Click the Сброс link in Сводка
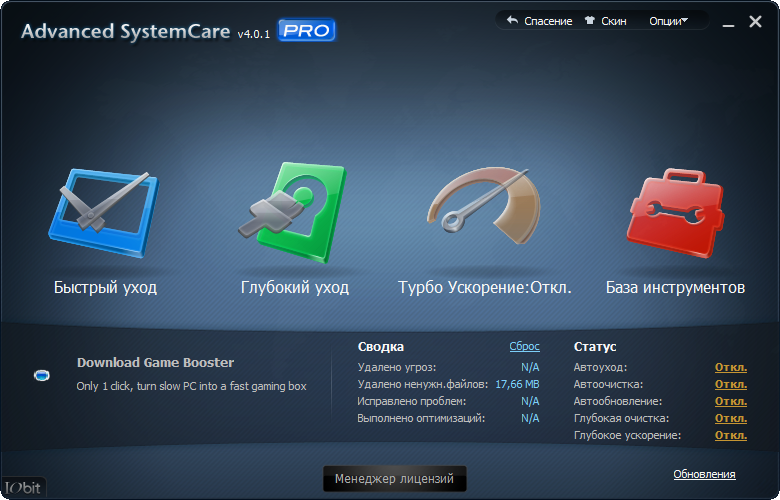 [524, 346]
